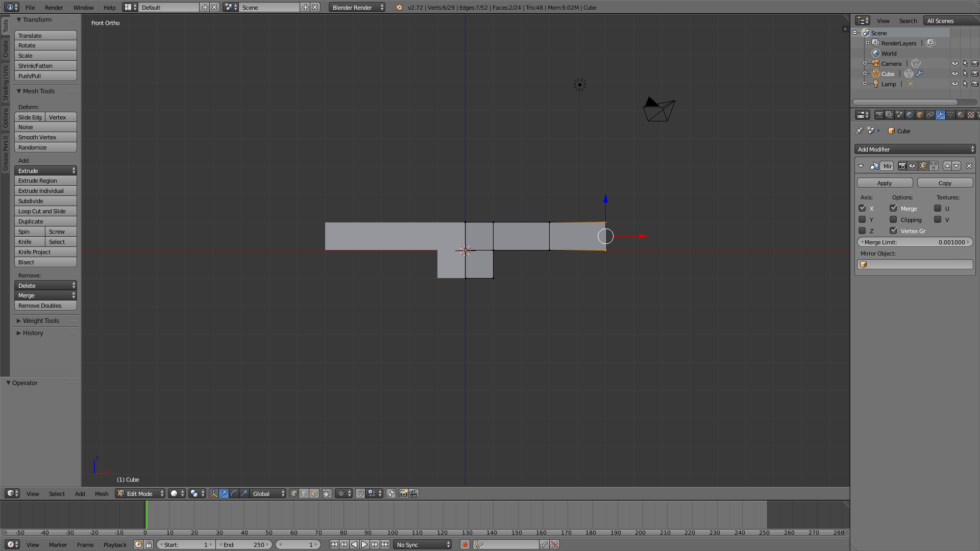
Task: Select face select mode in the 3D header
Action: pos(314,493)
